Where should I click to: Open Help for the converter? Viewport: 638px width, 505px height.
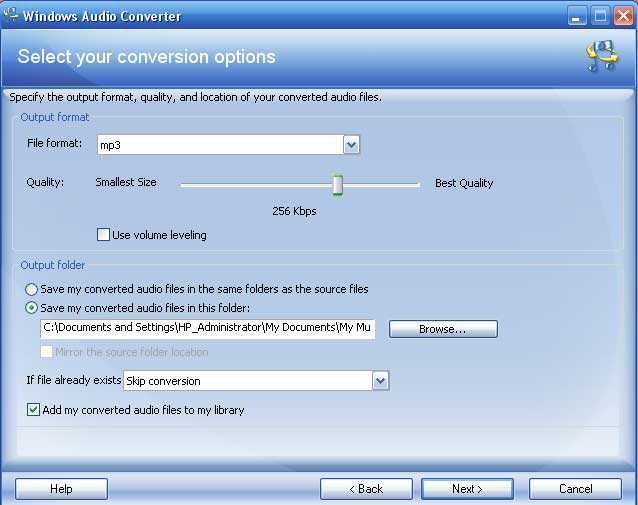tap(61, 489)
